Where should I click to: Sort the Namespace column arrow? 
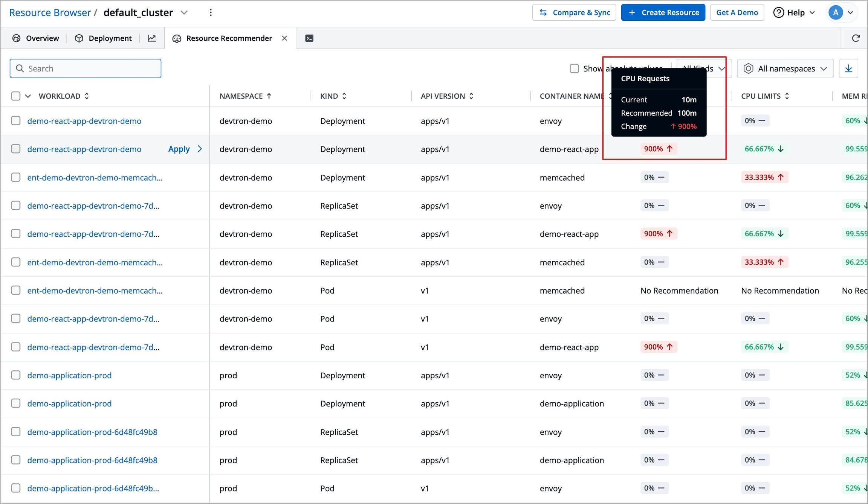[x=269, y=96]
